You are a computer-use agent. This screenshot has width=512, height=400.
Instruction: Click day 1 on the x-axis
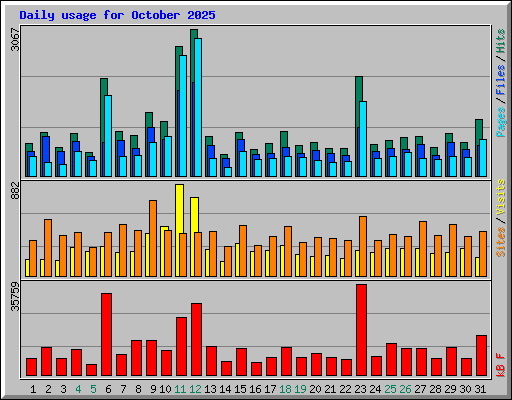pyautogui.click(x=33, y=389)
